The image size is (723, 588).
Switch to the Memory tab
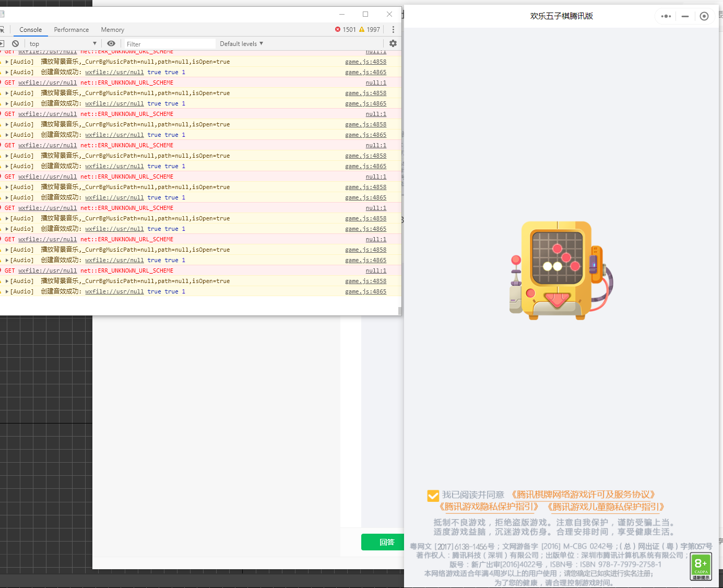click(x=113, y=30)
